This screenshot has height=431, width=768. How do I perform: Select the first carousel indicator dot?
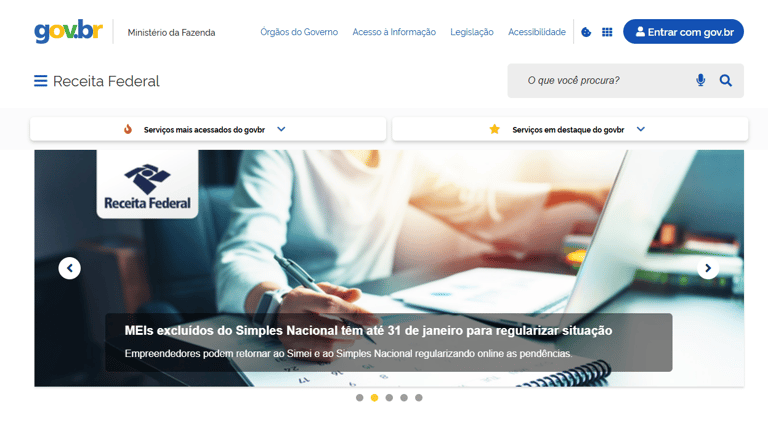[x=360, y=398]
